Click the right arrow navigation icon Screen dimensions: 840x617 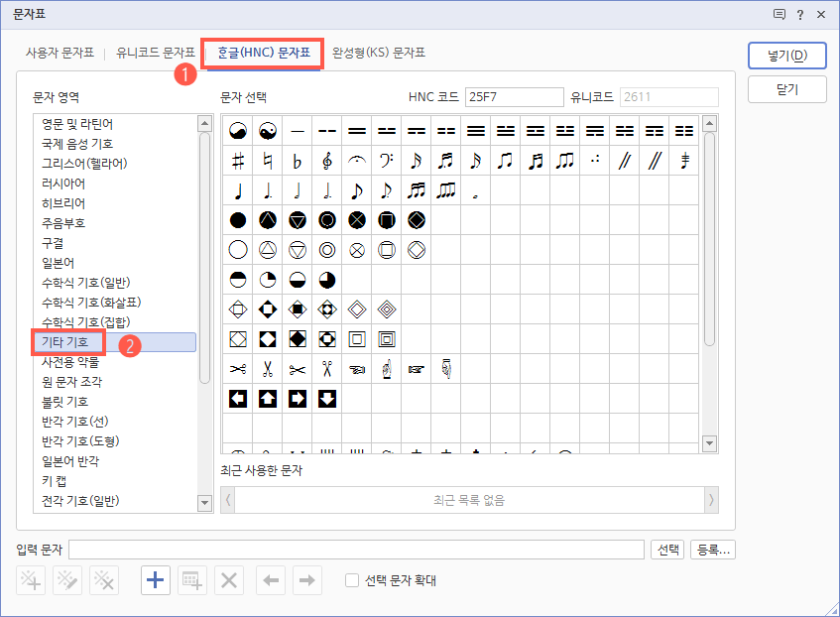click(306, 580)
